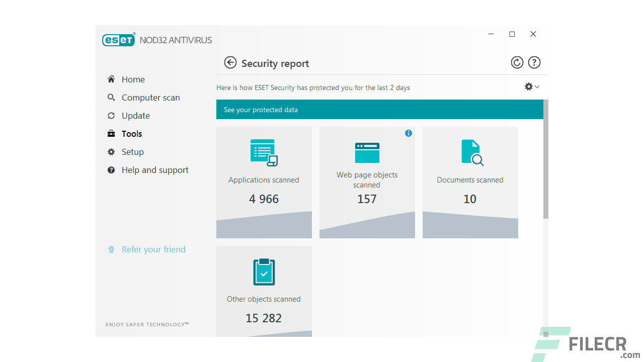Open the gear settings dropdown

[x=531, y=86]
